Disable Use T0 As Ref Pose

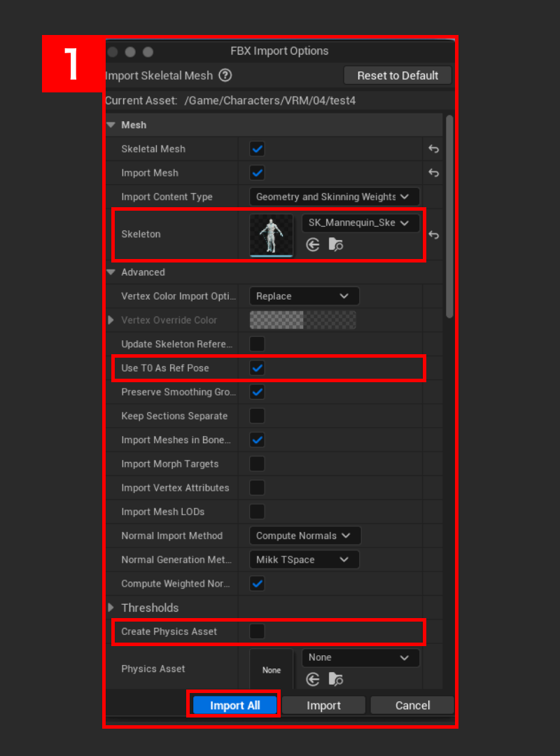pyautogui.click(x=258, y=367)
